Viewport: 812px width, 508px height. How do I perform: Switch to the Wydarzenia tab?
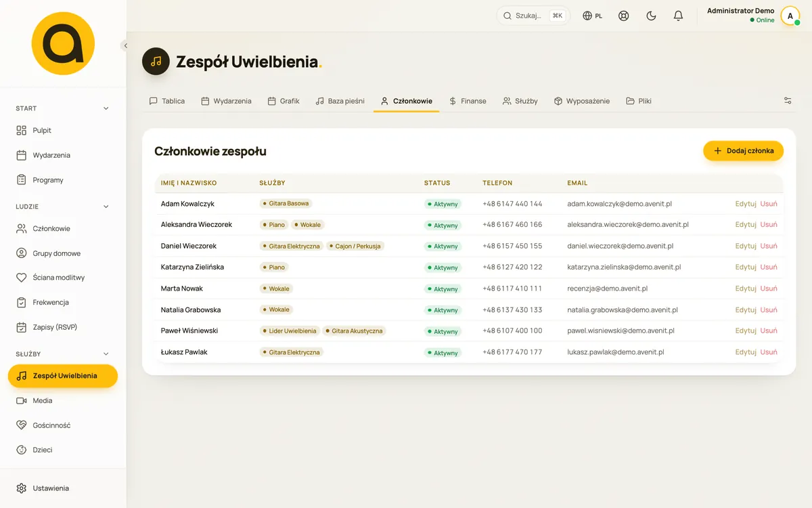pyautogui.click(x=226, y=101)
